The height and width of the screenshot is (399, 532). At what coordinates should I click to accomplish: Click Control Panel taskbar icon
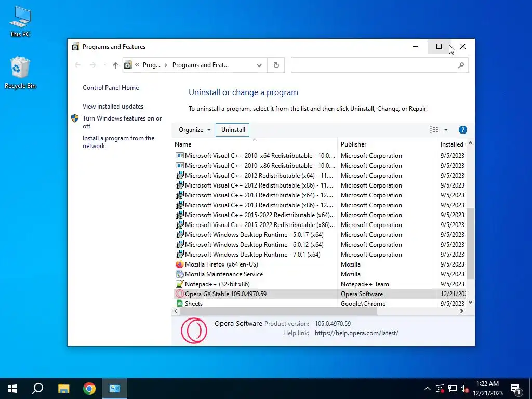(115, 389)
